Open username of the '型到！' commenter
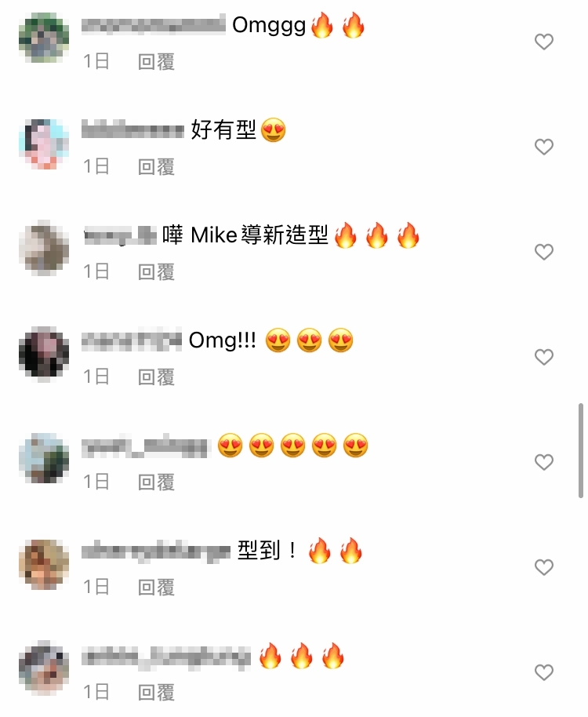Image resolution: width=588 pixels, height=717 pixels. tap(156, 551)
